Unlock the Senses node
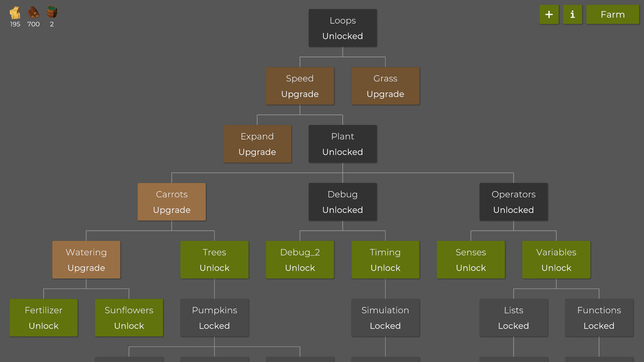This screenshot has width=644, height=362. 471,260
